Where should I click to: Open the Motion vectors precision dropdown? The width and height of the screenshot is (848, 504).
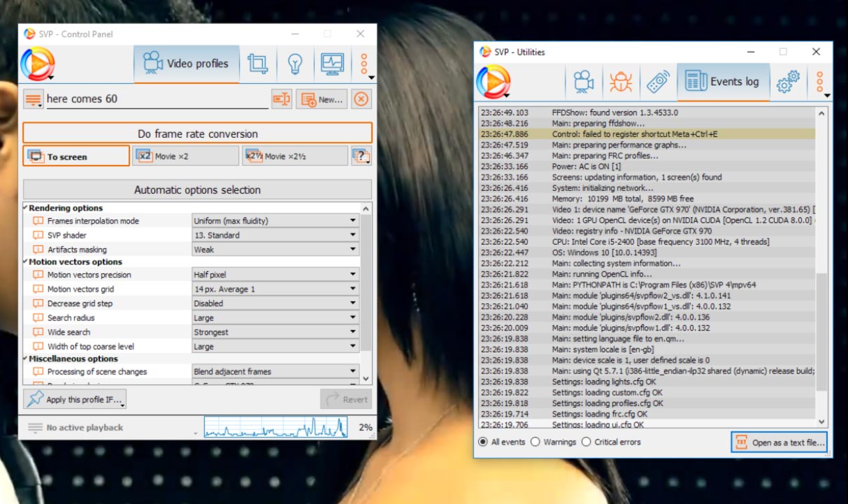click(x=275, y=275)
